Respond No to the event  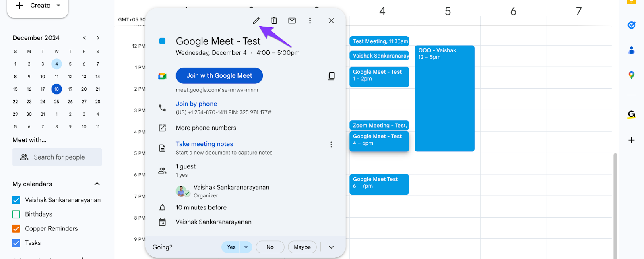(x=270, y=247)
